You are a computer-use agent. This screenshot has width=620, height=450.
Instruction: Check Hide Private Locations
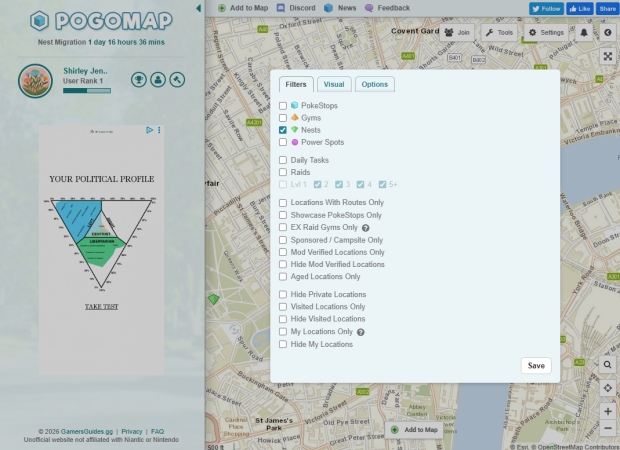pyautogui.click(x=283, y=294)
